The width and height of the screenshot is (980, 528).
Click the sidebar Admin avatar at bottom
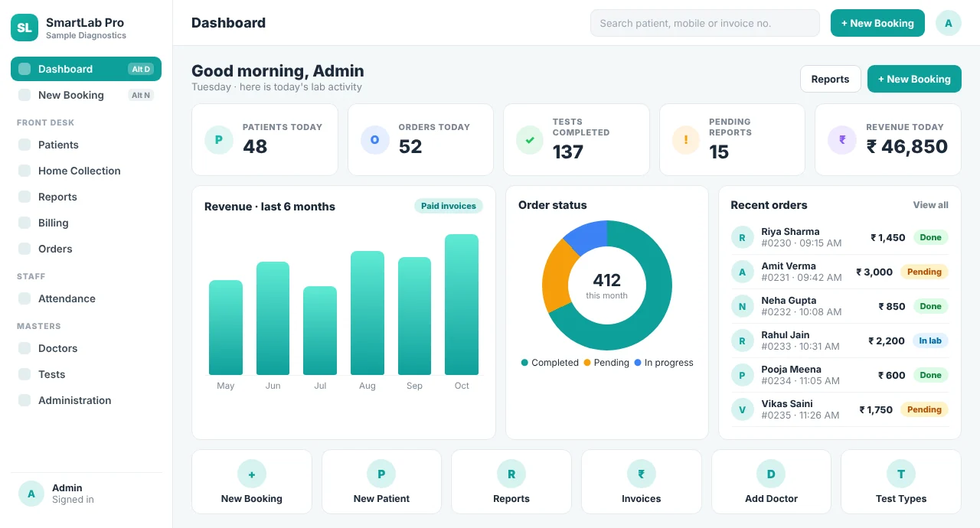(x=31, y=494)
